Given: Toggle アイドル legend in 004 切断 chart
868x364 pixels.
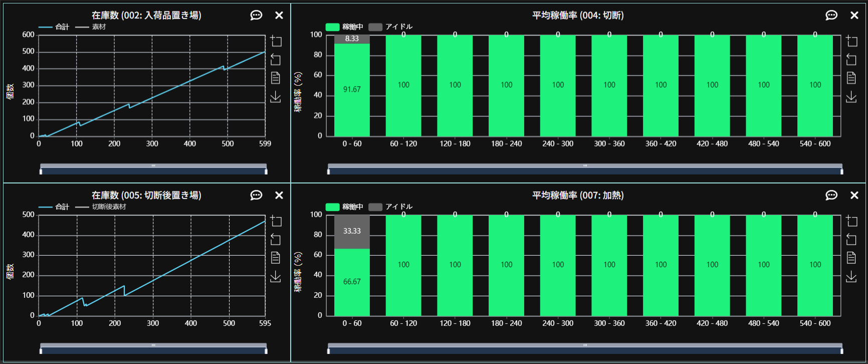Looking at the screenshot, I should [391, 27].
